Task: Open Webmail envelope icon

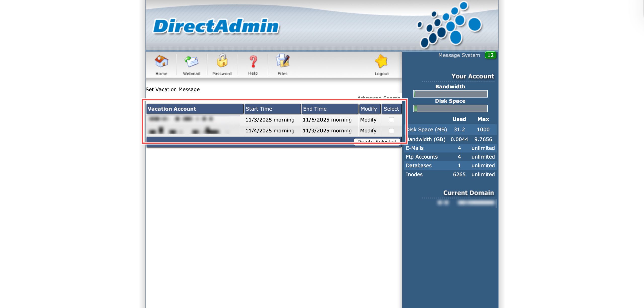Action: 191,62
